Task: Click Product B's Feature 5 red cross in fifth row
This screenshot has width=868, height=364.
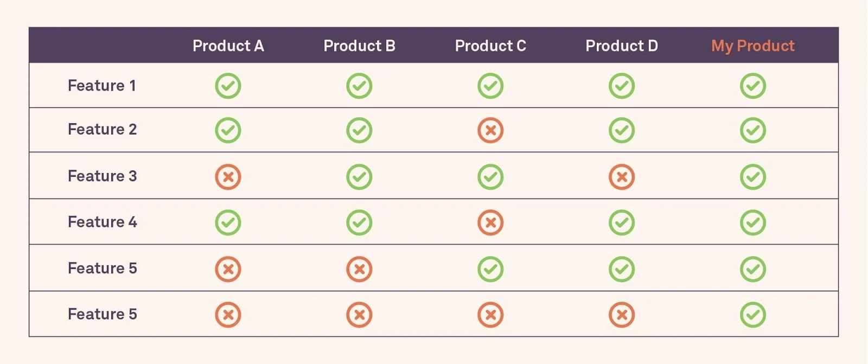Action: coord(359,269)
